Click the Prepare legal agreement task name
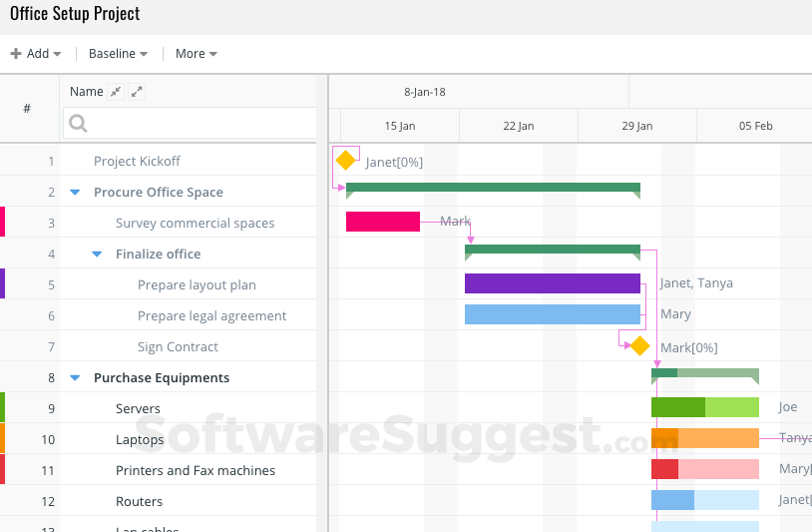The image size is (812, 532). [211, 316]
